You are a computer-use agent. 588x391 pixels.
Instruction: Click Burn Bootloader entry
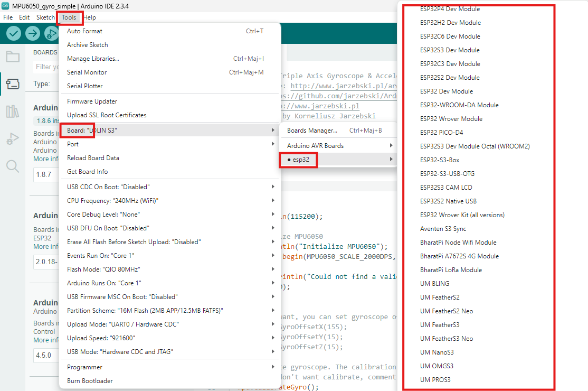point(170,381)
